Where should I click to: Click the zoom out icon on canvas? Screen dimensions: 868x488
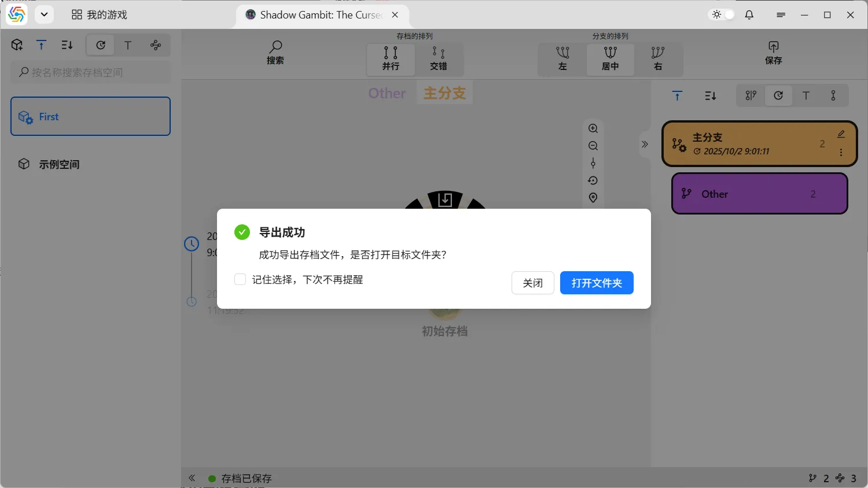coord(593,146)
